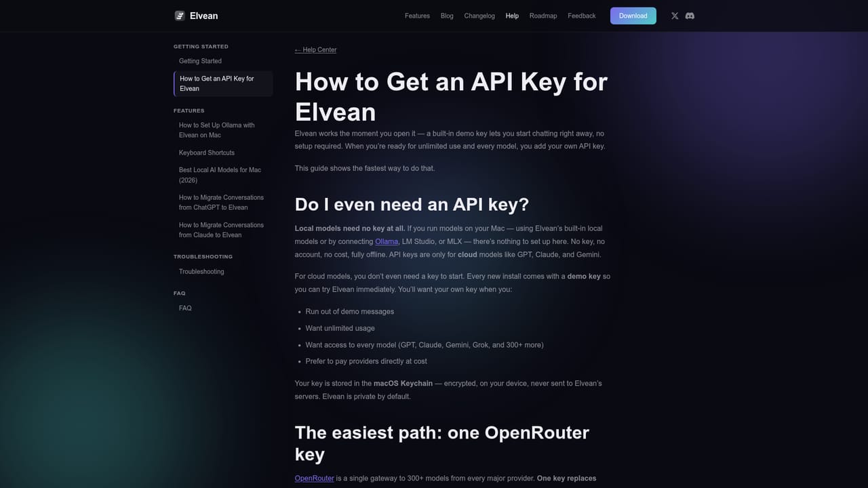
Task: Go back via Help Center link
Action: 315,49
